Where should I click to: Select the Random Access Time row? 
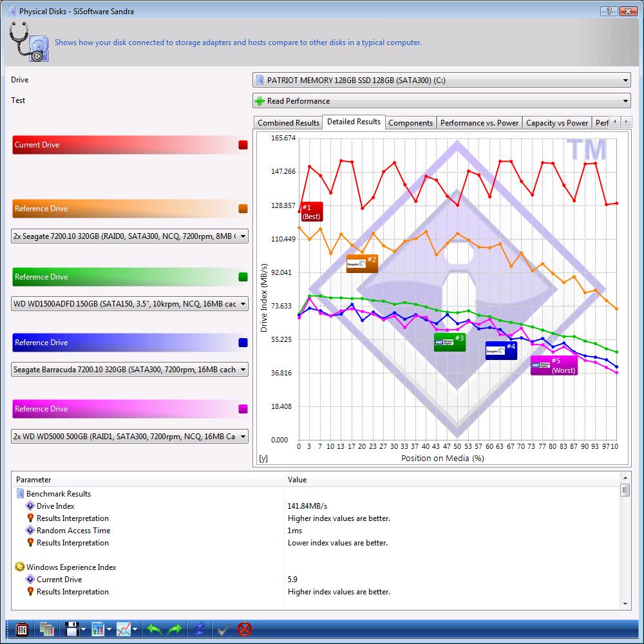(x=316, y=530)
